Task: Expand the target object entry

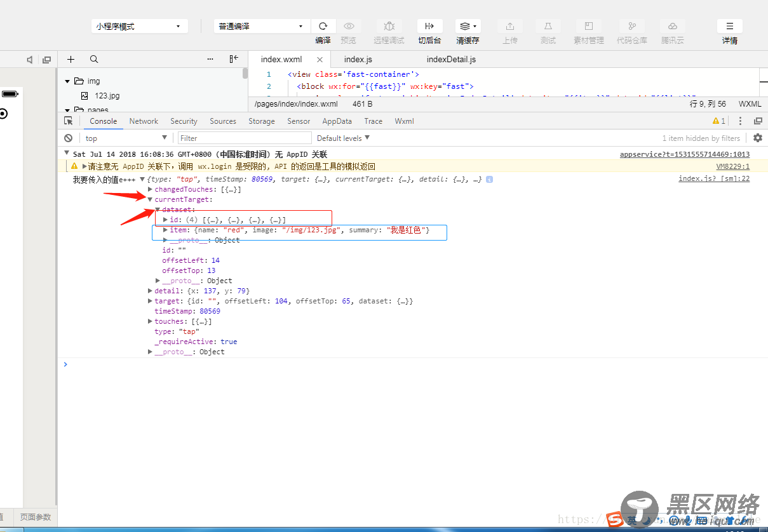Action: click(151, 301)
